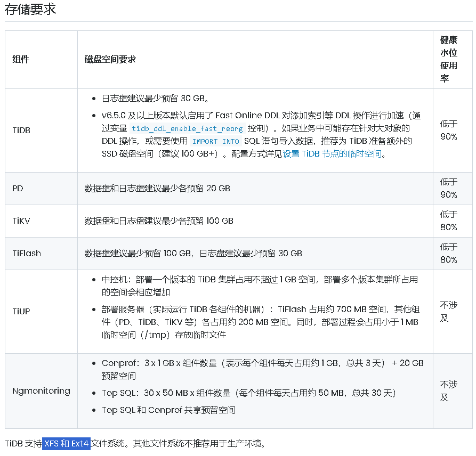Viewport: 476px width, 456px height.
Task: Click the 健康水位使用率 column header
Action: tap(448, 59)
